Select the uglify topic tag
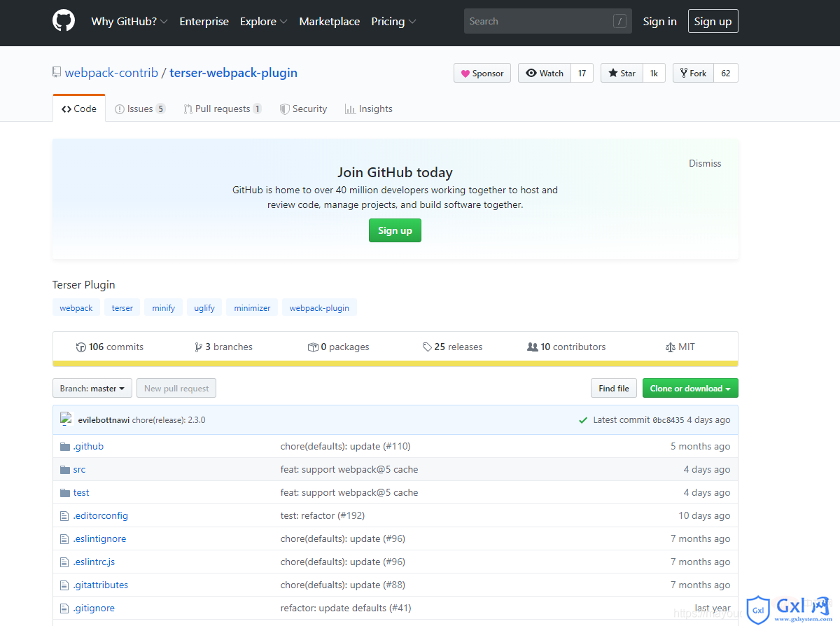The image size is (840, 626). pyautogui.click(x=204, y=307)
